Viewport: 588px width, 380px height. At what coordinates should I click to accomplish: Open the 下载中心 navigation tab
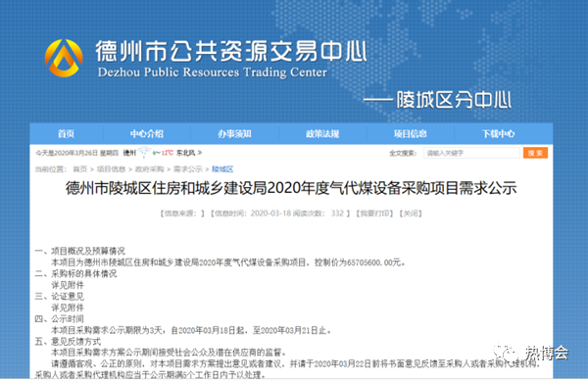(498, 134)
